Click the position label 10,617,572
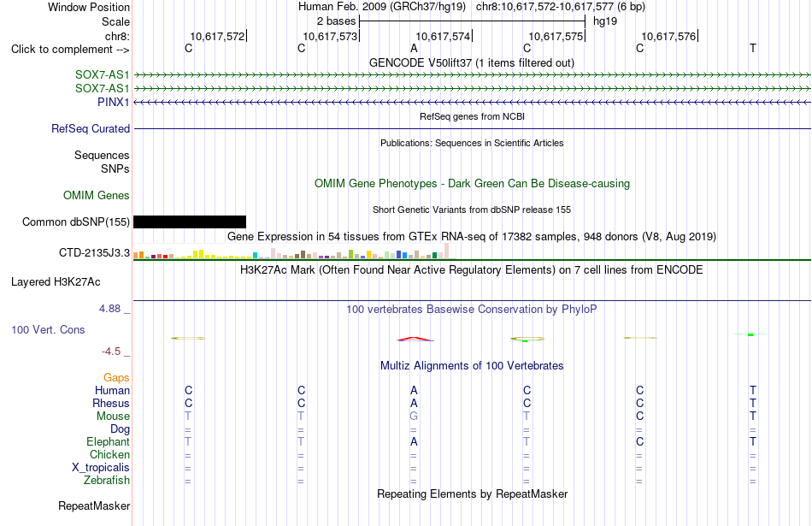This screenshot has height=526, width=812. (217, 36)
